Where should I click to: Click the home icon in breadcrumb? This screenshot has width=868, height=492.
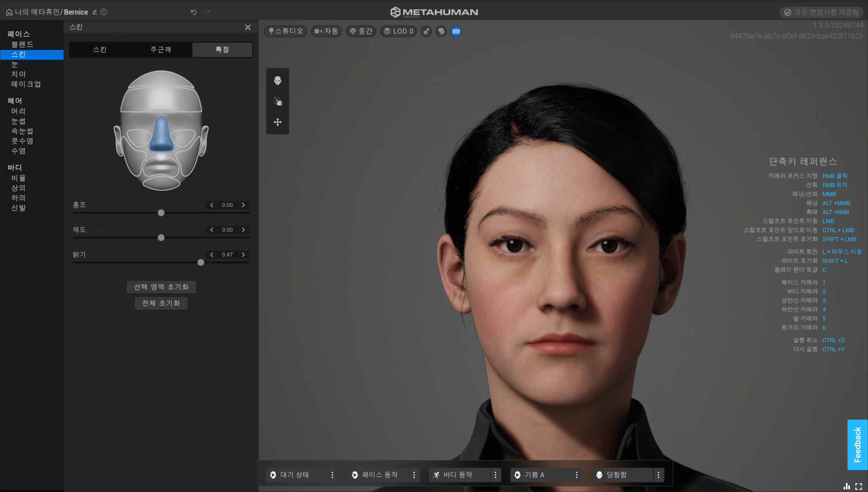pyautogui.click(x=9, y=12)
